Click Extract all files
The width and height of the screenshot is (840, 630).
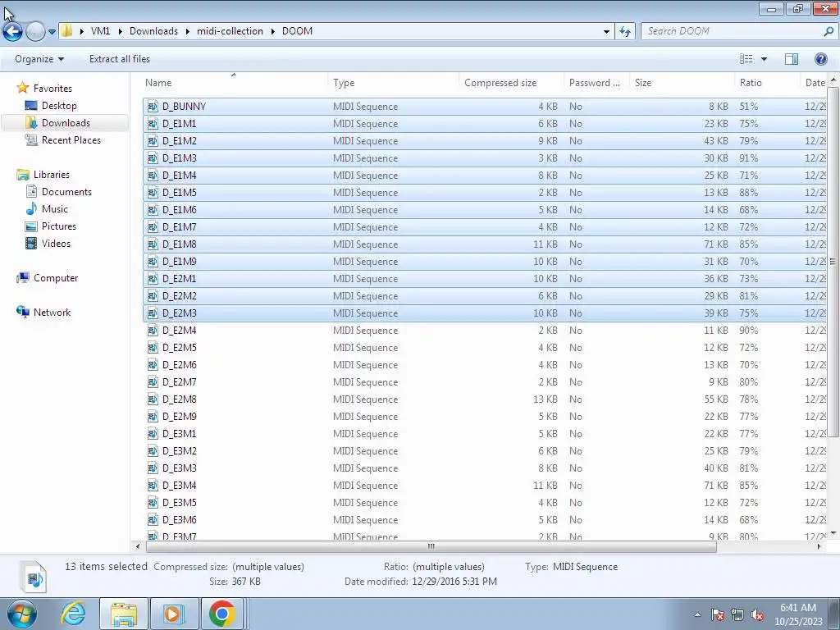(x=120, y=59)
